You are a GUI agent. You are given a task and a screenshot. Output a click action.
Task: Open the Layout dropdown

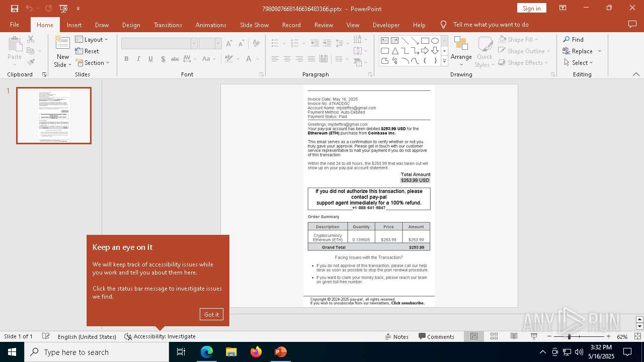tap(91, 39)
